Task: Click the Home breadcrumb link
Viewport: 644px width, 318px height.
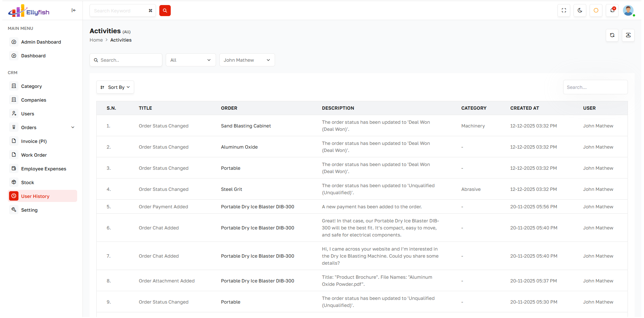Action: tap(96, 40)
